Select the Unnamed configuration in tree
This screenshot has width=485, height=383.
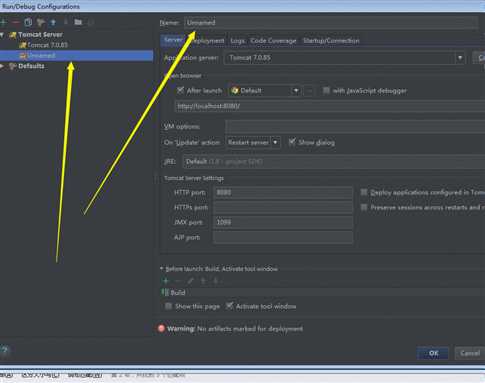click(76, 56)
